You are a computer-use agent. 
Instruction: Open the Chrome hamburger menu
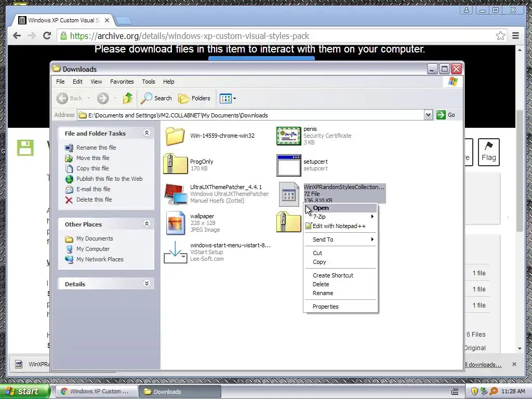pos(515,36)
